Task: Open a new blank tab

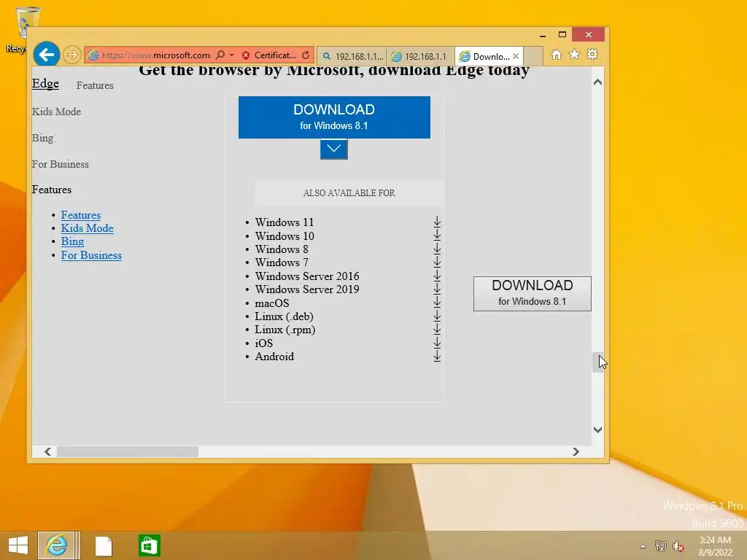Action: click(533, 56)
